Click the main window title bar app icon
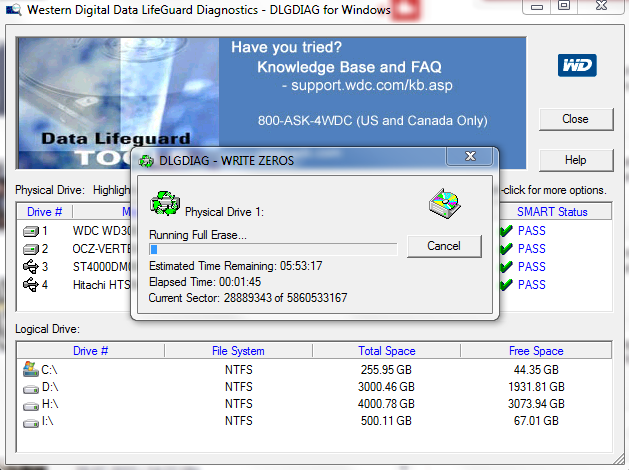 tap(14, 10)
